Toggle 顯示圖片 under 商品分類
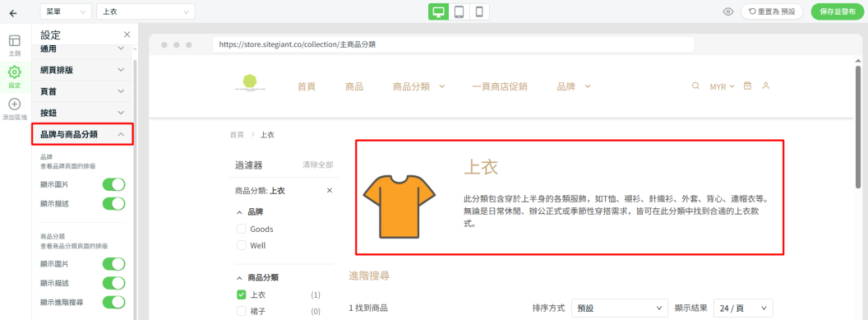The width and height of the screenshot is (868, 320). tap(114, 263)
